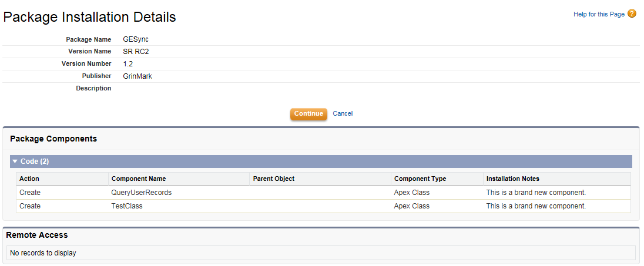Click the Package Installation Details title

pos(89,17)
